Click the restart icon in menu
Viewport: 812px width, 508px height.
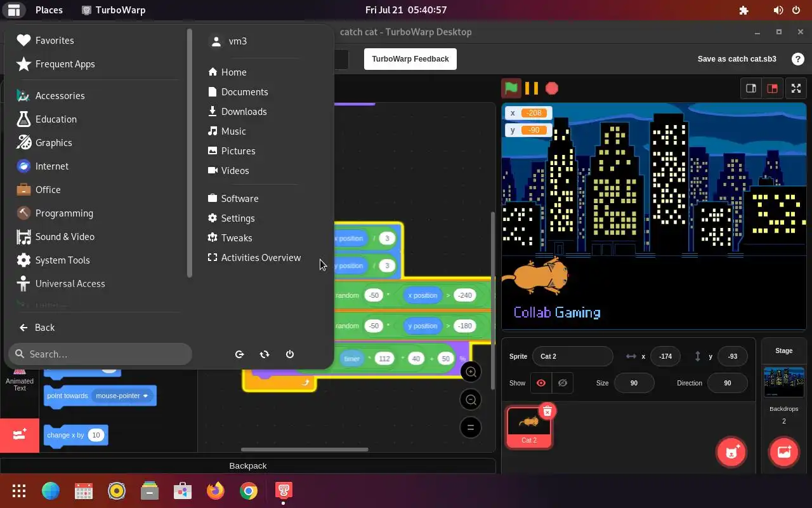coord(265,354)
